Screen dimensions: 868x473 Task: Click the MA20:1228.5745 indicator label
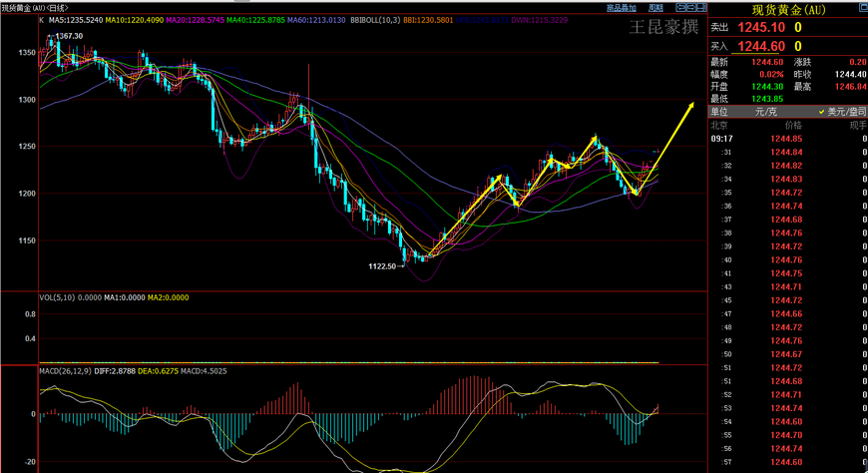click(196, 20)
